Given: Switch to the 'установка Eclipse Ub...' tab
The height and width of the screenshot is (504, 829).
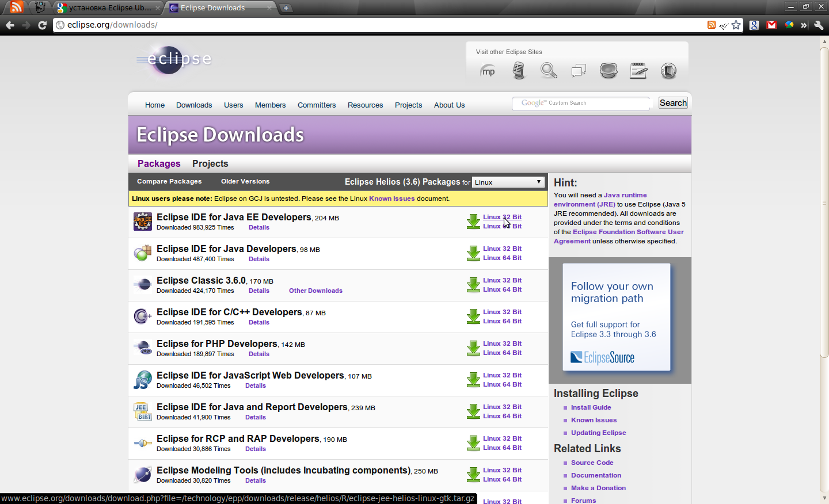Looking at the screenshot, I should point(109,8).
